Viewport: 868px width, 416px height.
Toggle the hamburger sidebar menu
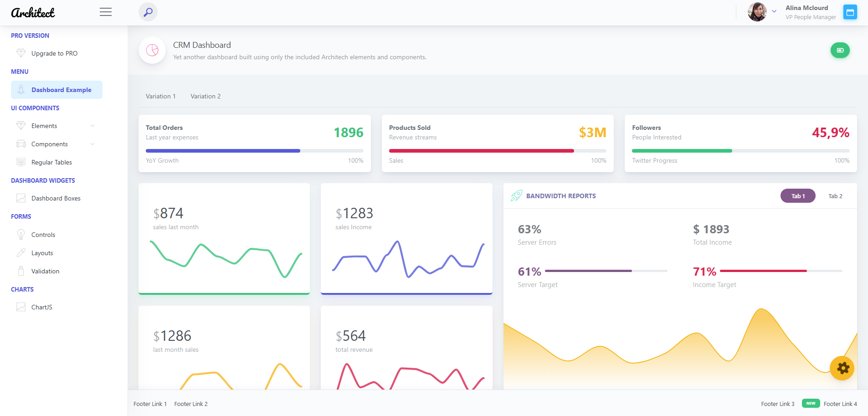coord(106,12)
